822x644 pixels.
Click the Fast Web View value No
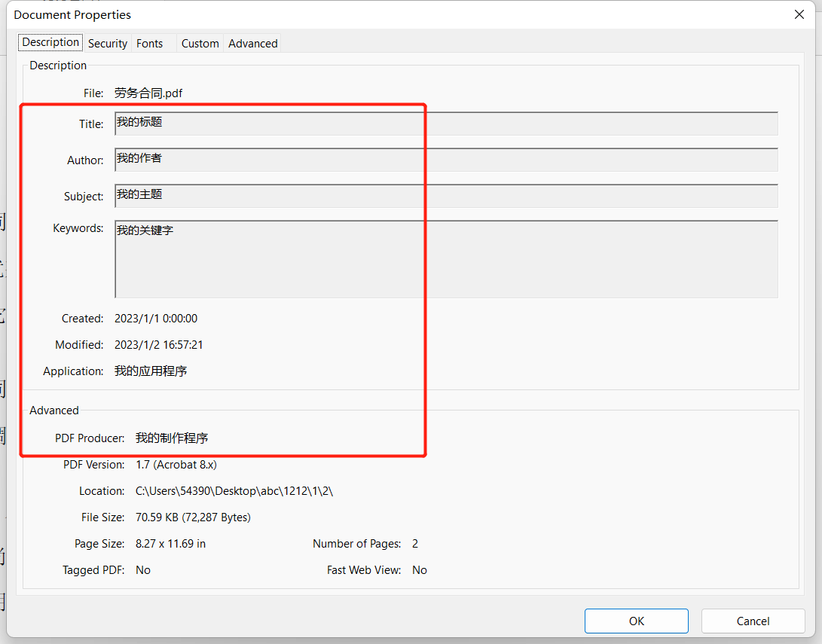(x=420, y=570)
